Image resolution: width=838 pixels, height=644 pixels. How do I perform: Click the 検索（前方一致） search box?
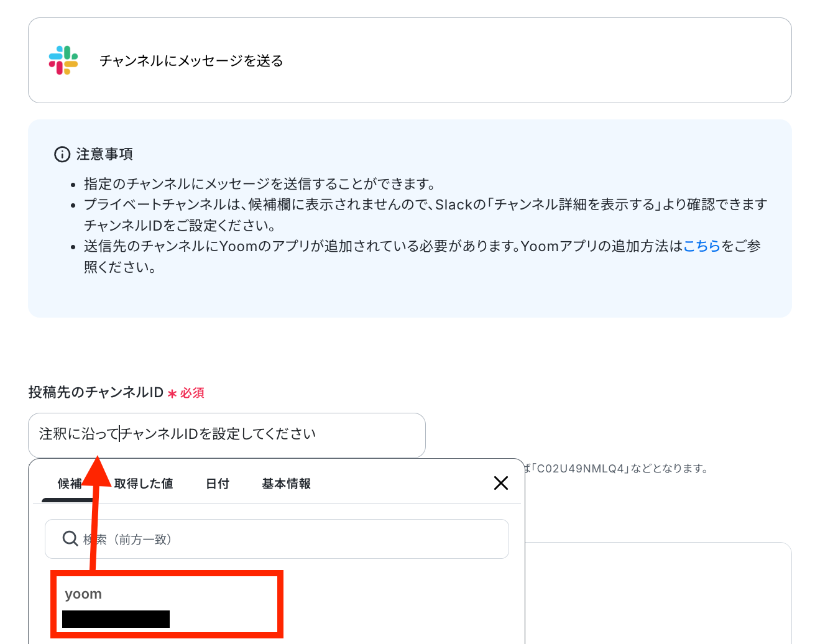[277, 539]
